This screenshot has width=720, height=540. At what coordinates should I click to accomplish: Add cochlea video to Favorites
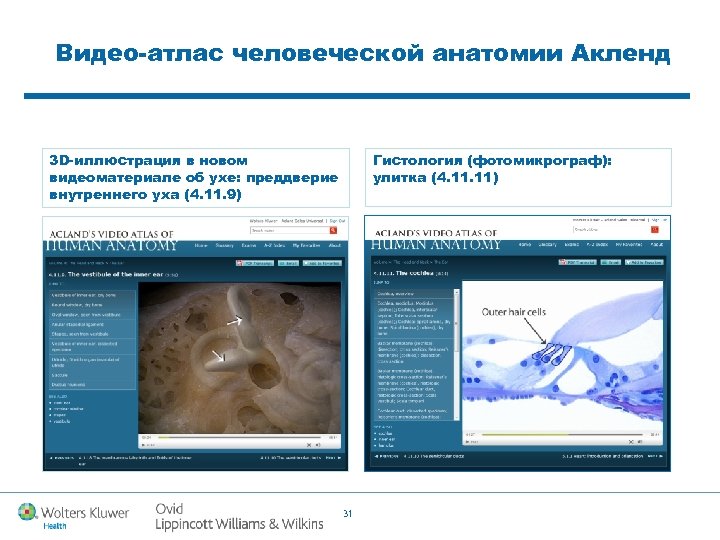pyautogui.click(x=644, y=262)
